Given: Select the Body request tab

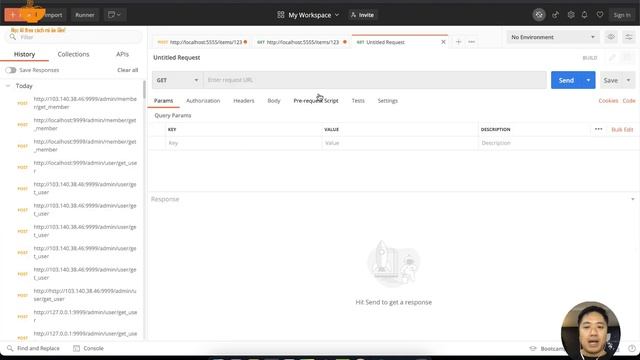Looking at the screenshot, I should pyautogui.click(x=274, y=100).
